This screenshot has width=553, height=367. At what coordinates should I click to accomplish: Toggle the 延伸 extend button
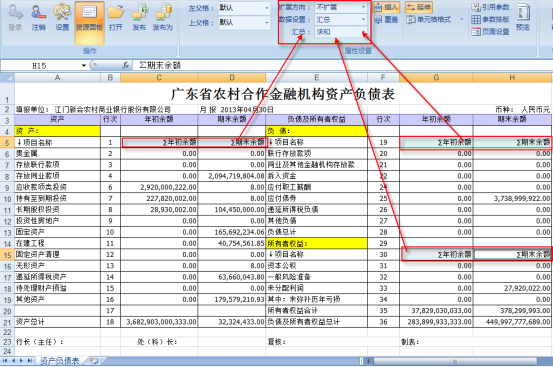[419, 7]
